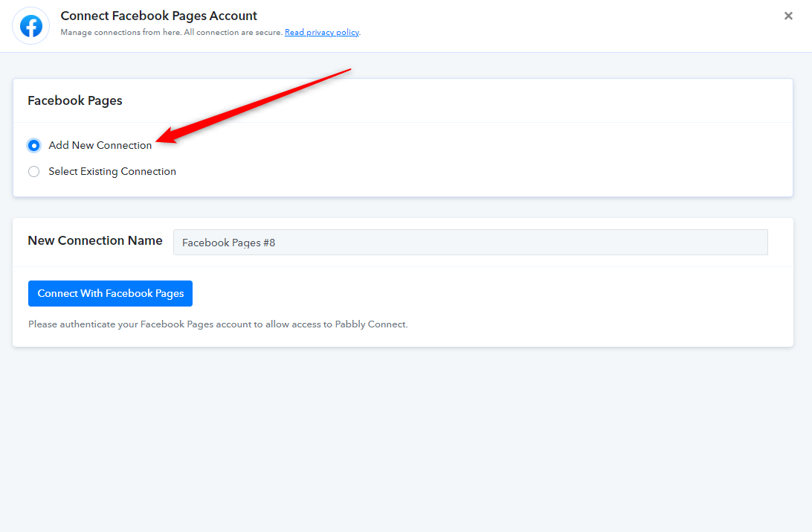This screenshot has width=812, height=532.
Task: Open the Read privacy policy link
Action: click(321, 32)
